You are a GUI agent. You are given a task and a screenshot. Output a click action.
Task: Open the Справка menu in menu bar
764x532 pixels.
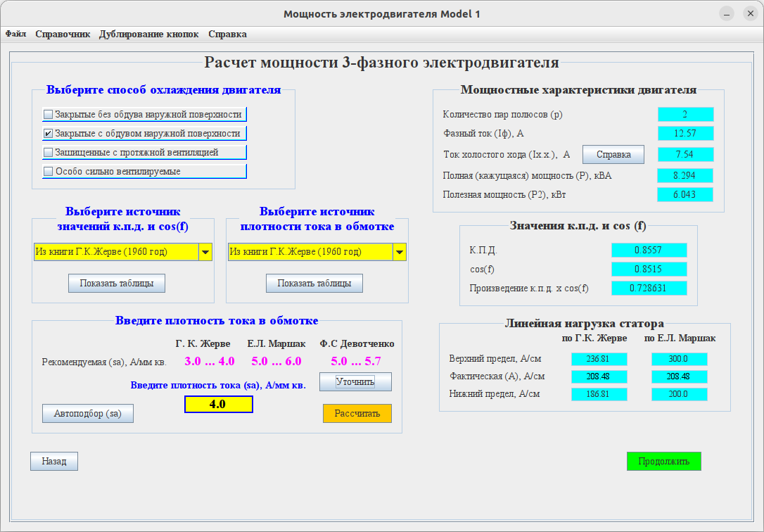(227, 34)
